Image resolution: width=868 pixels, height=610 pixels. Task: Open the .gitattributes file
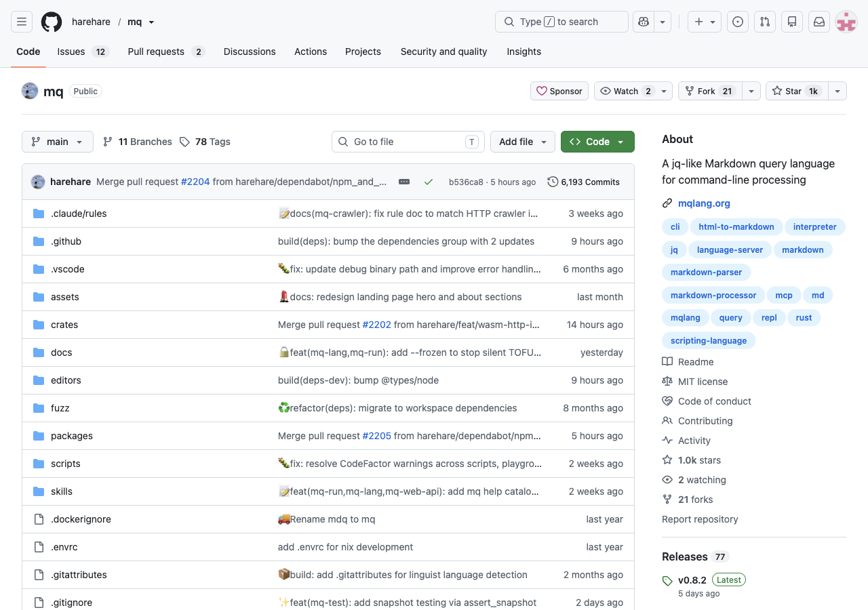pyautogui.click(x=79, y=575)
